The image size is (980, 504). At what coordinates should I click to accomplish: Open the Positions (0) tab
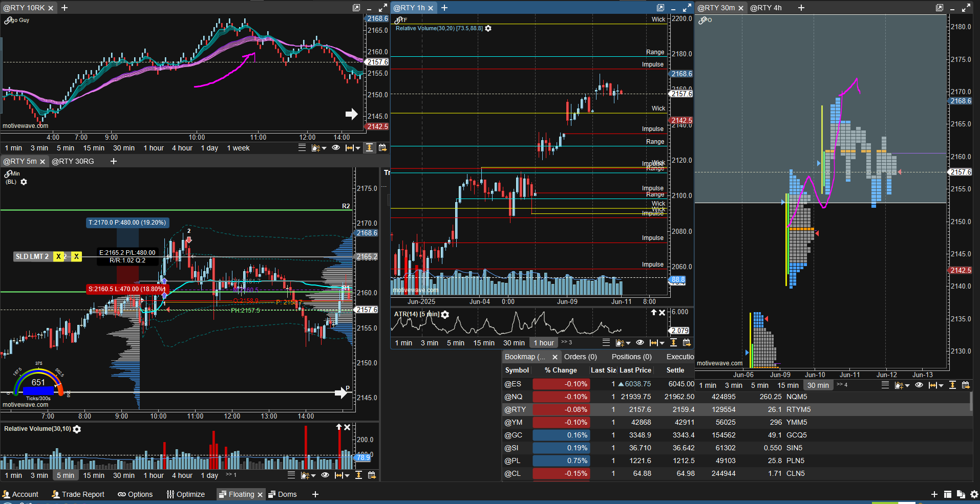click(631, 357)
